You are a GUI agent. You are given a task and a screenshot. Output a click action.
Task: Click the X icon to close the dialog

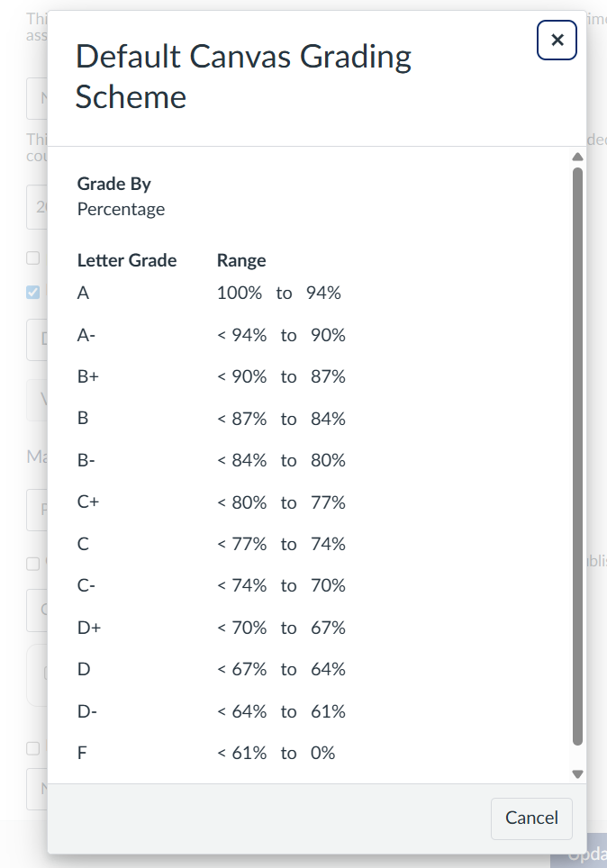pos(557,40)
